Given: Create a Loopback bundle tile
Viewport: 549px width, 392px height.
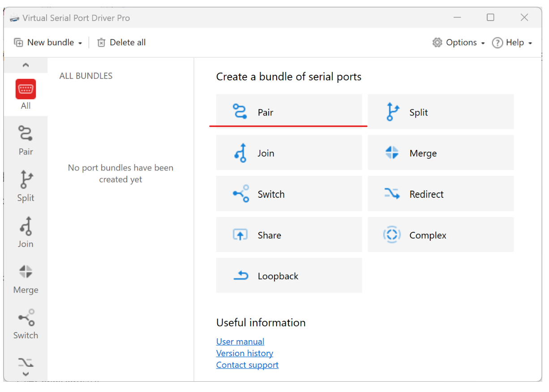Looking at the screenshot, I should point(289,276).
